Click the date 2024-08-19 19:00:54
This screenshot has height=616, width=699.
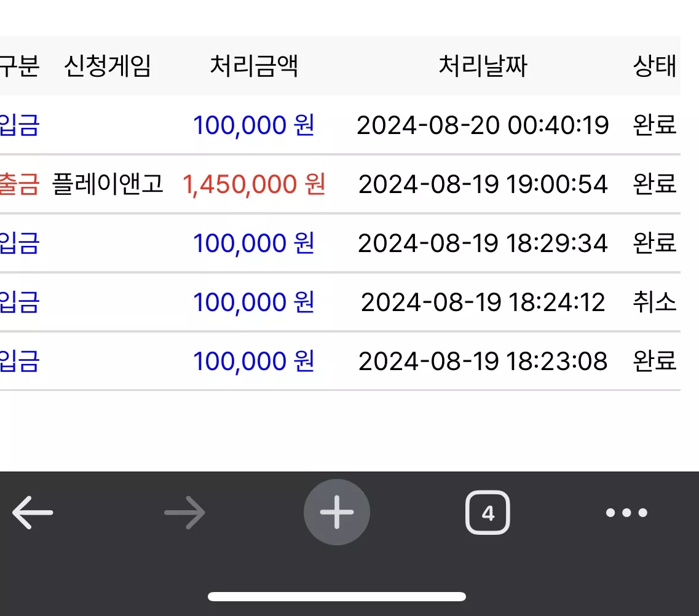click(x=483, y=184)
